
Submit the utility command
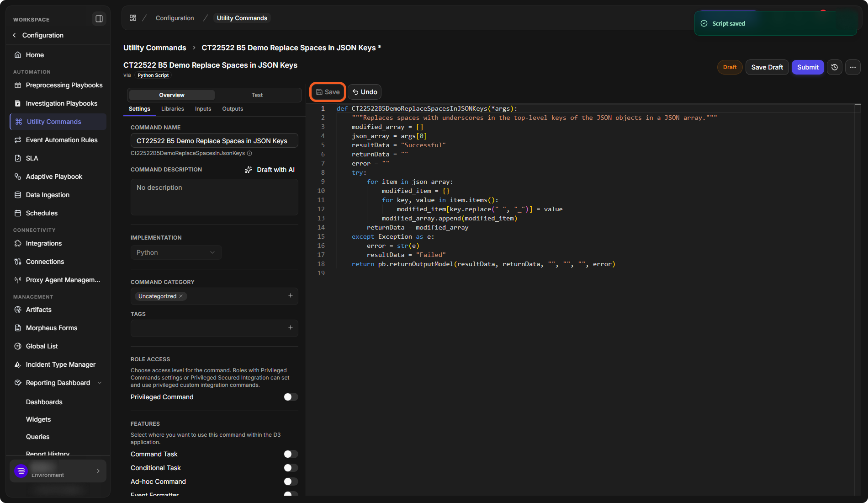point(808,67)
